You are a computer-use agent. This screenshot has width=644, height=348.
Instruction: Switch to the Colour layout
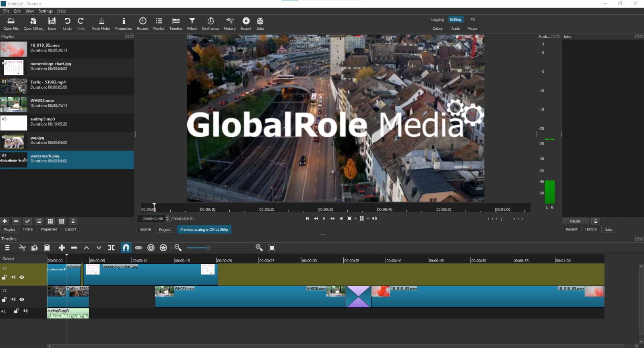[x=438, y=29]
